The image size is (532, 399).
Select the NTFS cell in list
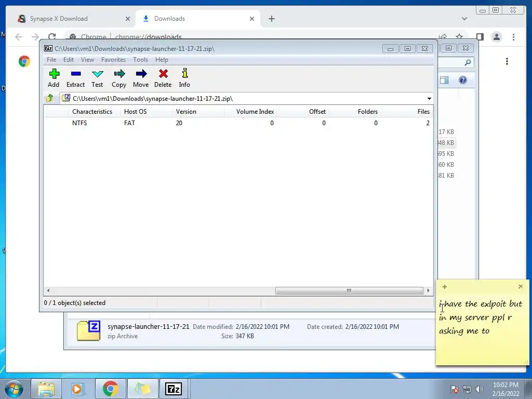click(79, 123)
